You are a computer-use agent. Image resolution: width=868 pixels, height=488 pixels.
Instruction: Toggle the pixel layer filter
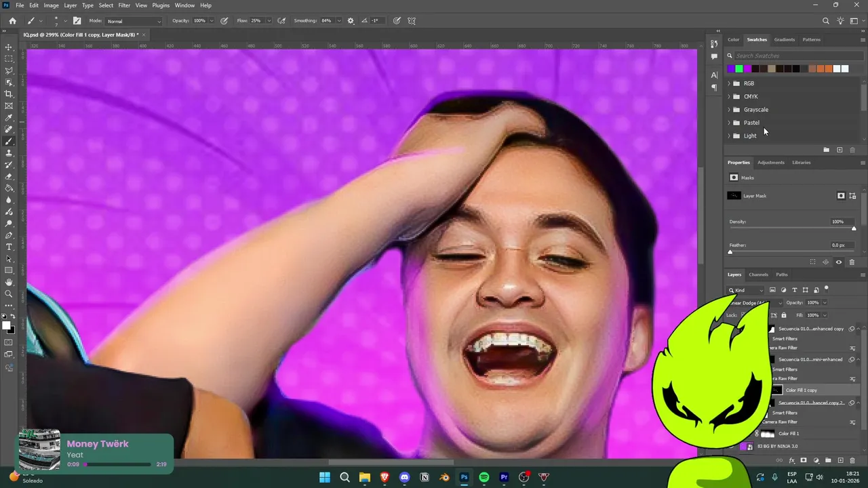click(772, 290)
